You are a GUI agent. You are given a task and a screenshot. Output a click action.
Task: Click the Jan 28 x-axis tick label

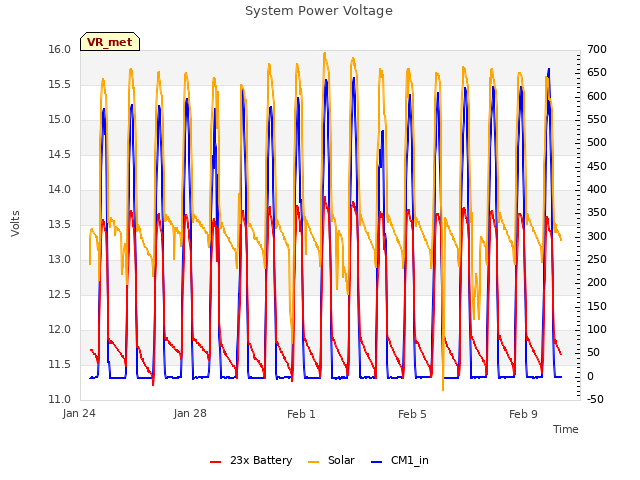tap(190, 413)
